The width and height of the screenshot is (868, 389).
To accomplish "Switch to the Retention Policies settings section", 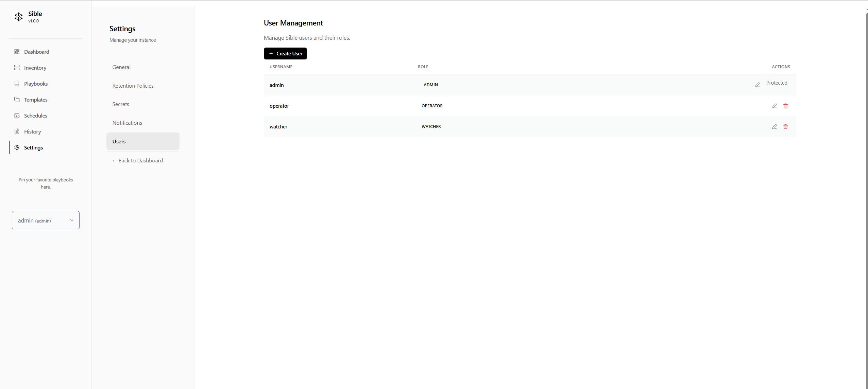I will (x=133, y=86).
